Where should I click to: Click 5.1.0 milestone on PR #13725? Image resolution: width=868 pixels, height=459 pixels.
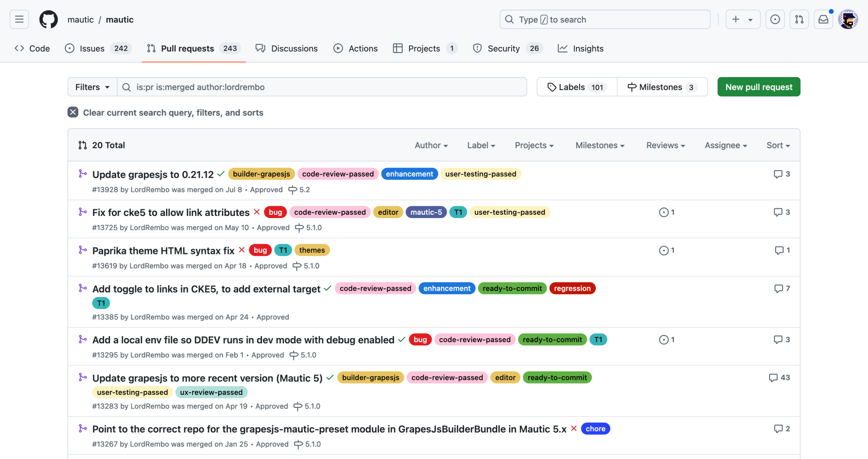pyautogui.click(x=309, y=228)
